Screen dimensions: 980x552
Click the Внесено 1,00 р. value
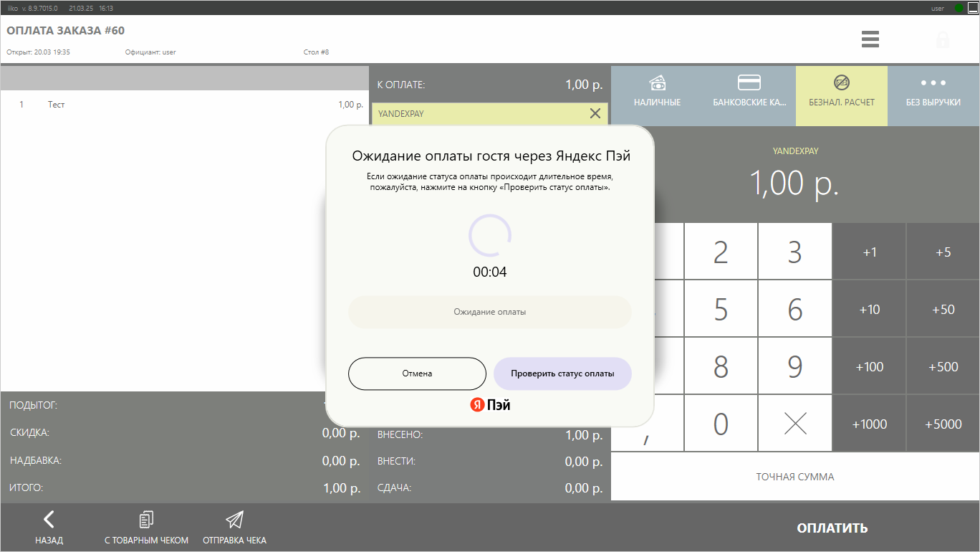tap(584, 435)
